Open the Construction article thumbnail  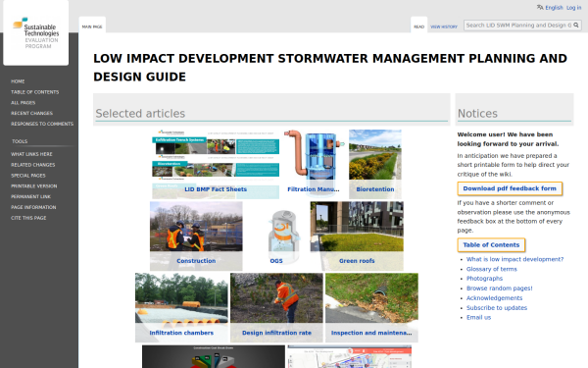pyautogui.click(x=196, y=236)
